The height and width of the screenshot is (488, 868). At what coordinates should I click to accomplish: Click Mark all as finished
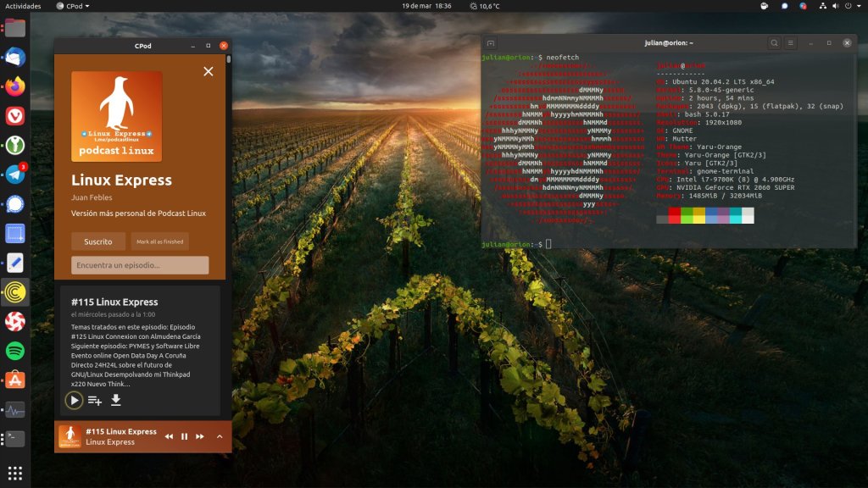160,241
